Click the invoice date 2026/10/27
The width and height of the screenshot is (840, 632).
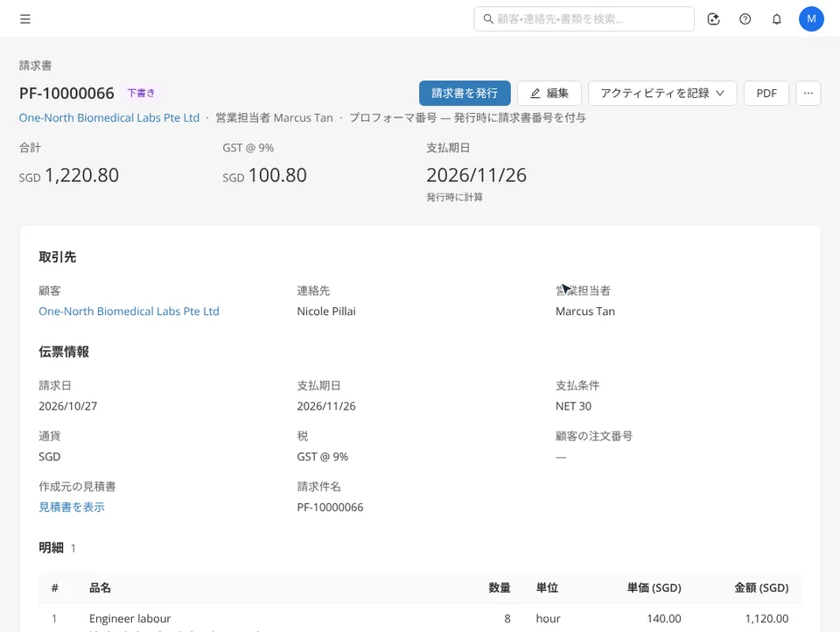68,406
